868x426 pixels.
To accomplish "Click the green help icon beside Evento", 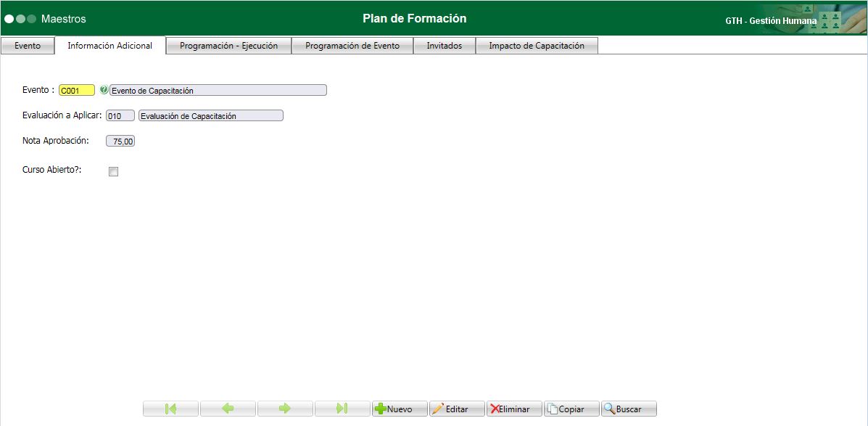I will click(104, 90).
